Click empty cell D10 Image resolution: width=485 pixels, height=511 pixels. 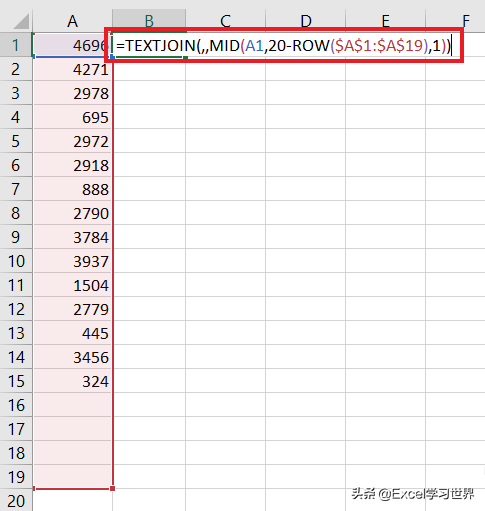pos(306,261)
